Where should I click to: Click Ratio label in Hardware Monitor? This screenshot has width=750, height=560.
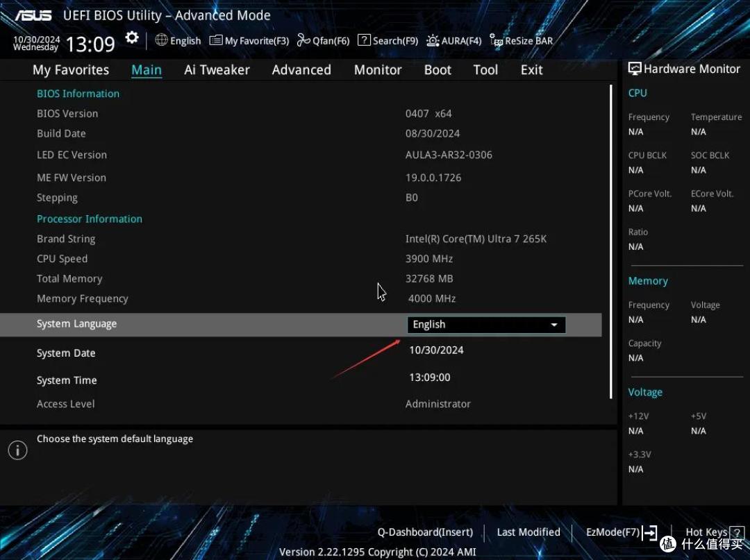click(638, 232)
